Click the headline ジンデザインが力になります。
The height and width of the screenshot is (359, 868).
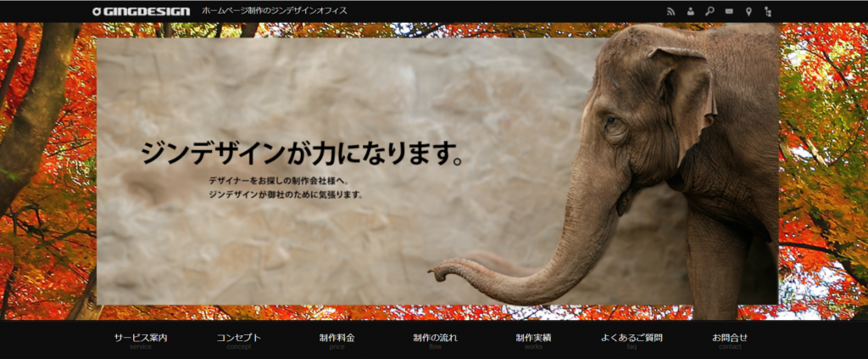tap(303, 154)
